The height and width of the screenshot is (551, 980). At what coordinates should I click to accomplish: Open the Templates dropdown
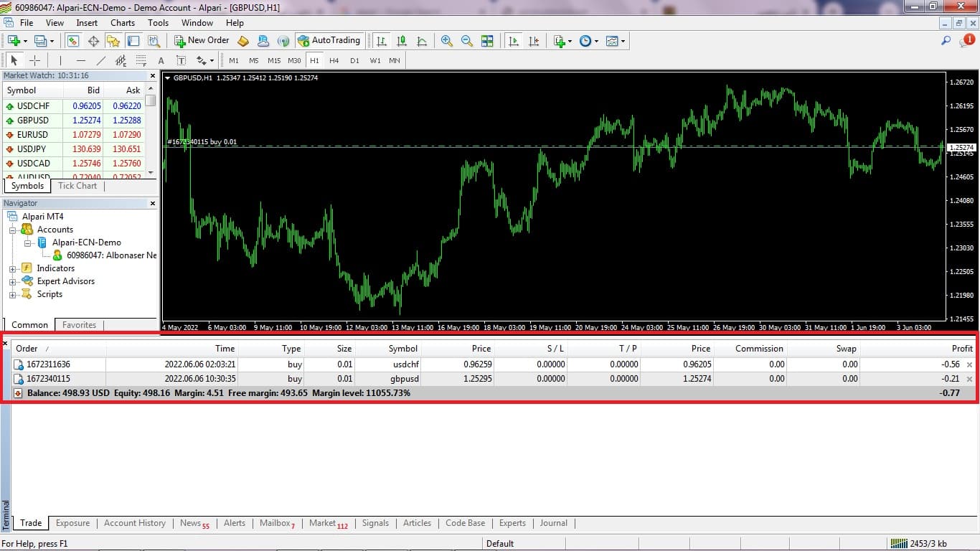click(623, 41)
